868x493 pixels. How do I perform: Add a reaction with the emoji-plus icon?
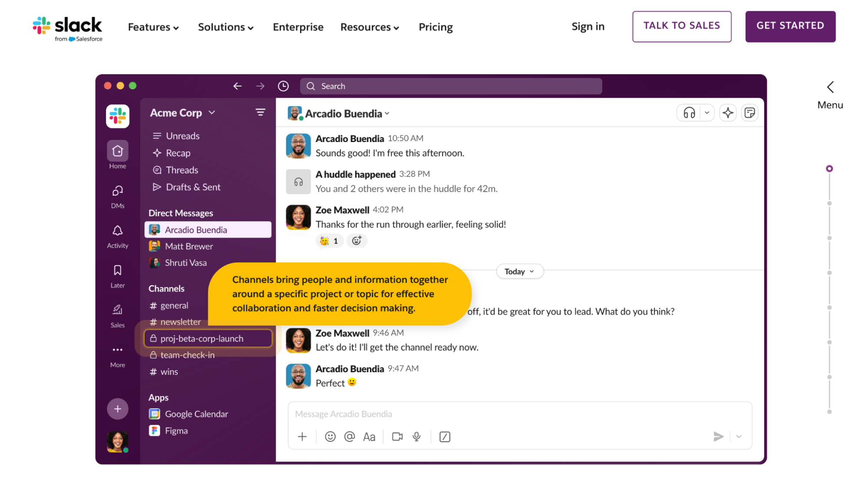click(356, 241)
